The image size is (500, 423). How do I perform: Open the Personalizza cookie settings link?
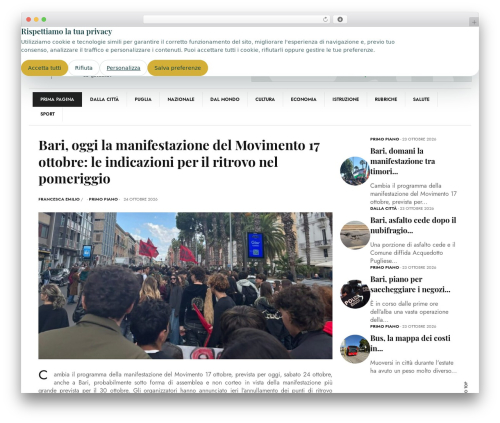123,68
